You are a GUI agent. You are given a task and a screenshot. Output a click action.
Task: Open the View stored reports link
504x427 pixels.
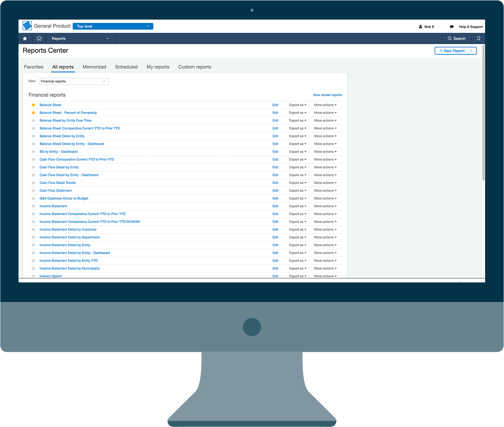click(328, 95)
